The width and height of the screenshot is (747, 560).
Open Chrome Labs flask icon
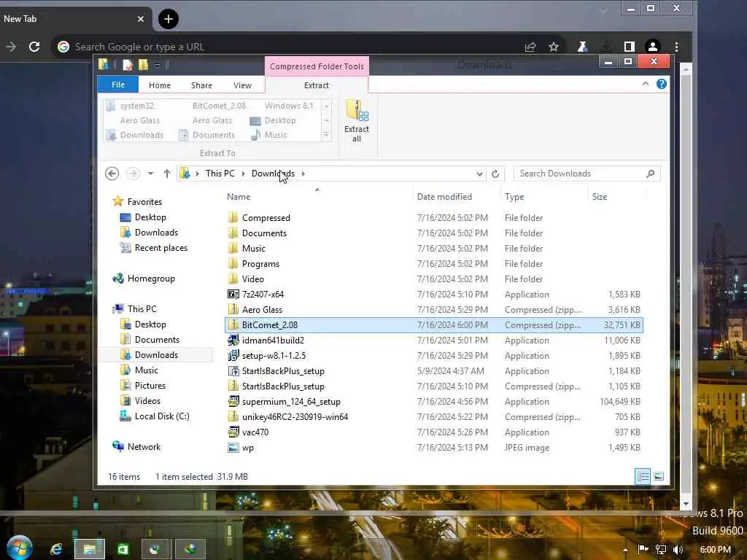[582, 47]
